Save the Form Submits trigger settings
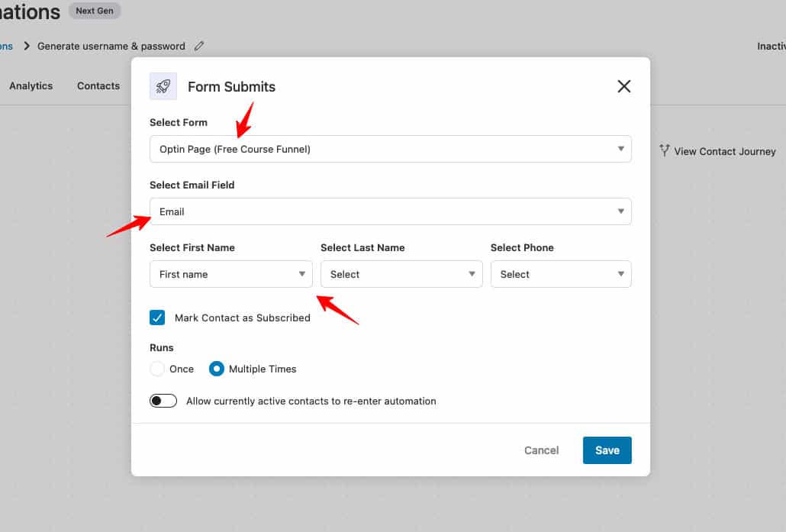This screenshot has height=532, width=786. pos(607,450)
